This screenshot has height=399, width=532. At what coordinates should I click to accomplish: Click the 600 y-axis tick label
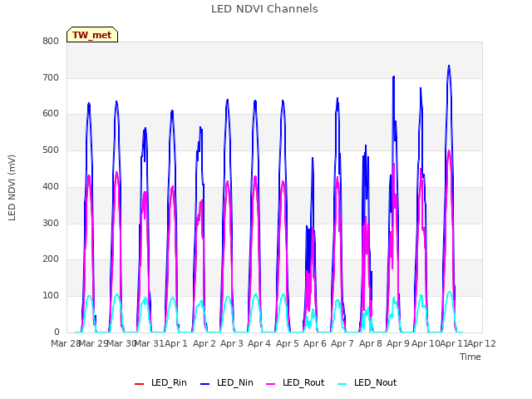pyautogui.click(x=51, y=114)
